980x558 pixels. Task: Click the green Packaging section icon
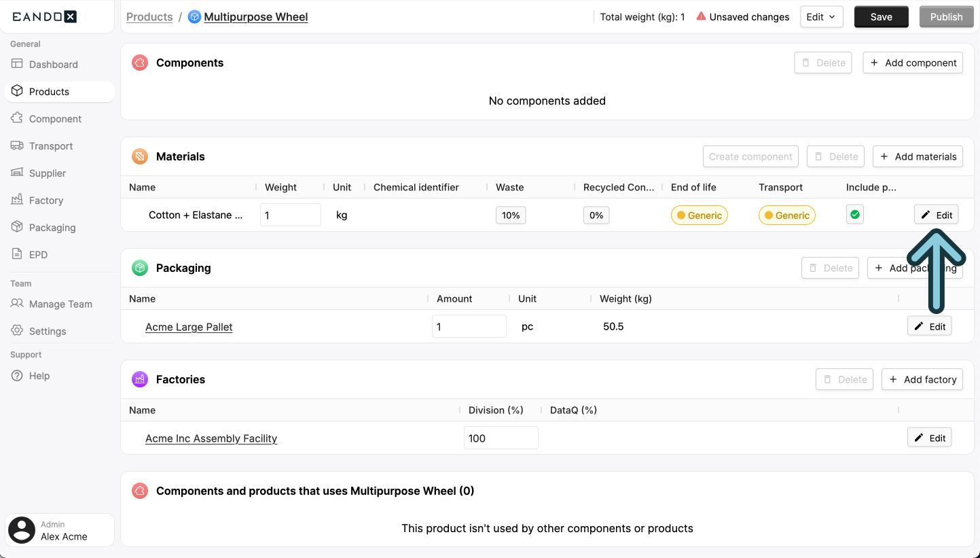click(140, 268)
